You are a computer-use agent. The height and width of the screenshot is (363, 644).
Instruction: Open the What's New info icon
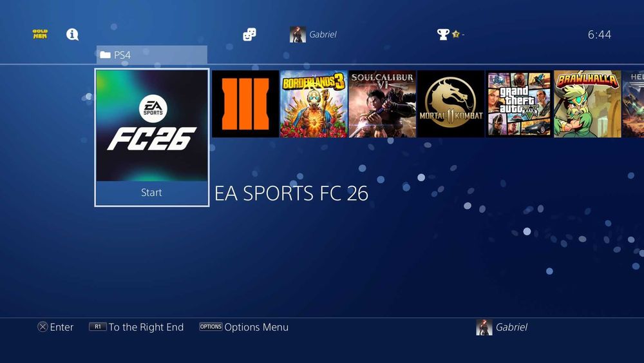tap(72, 34)
